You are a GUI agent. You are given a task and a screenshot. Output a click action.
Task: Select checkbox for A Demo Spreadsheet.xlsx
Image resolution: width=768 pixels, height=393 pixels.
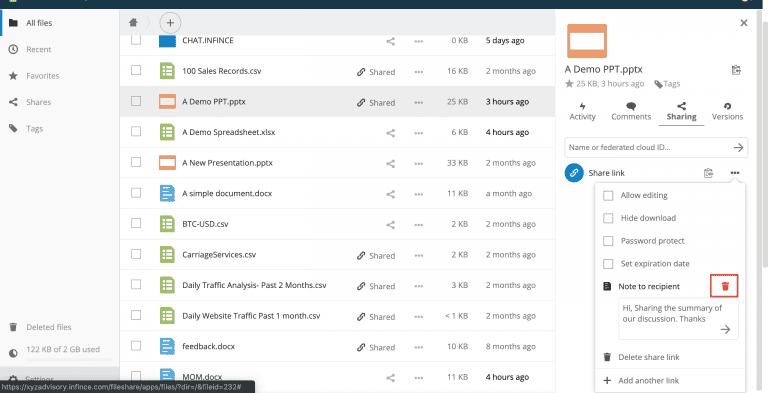click(x=136, y=131)
